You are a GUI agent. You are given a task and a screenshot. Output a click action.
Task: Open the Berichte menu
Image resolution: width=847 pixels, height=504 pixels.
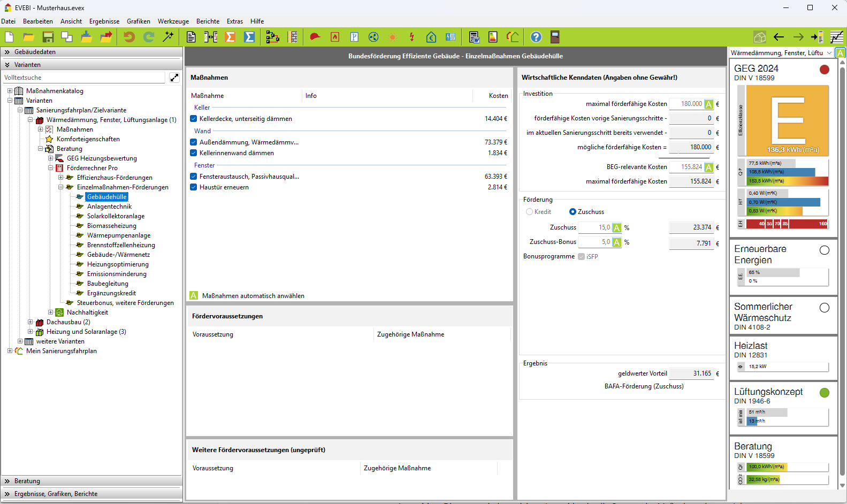click(x=208, y=21)
